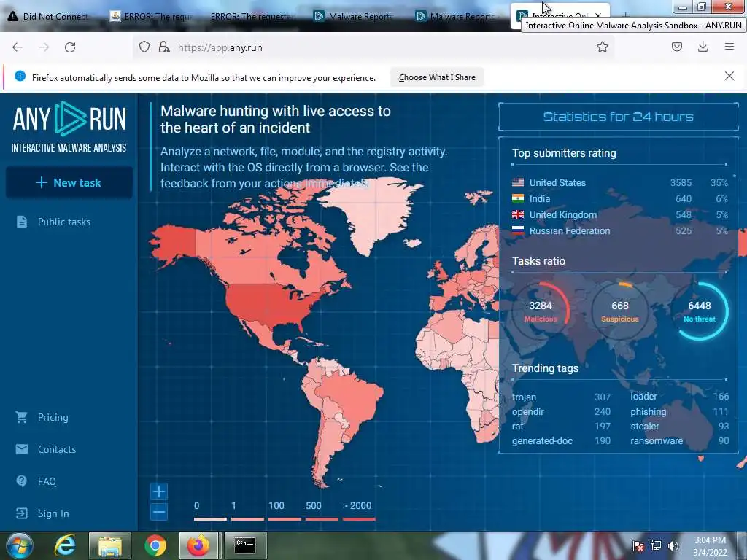Click the Public tasks document icon

(22, 222)
